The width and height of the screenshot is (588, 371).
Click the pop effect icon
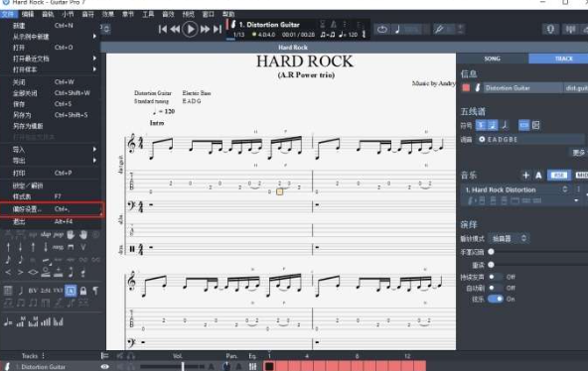(x=59, y=234)
